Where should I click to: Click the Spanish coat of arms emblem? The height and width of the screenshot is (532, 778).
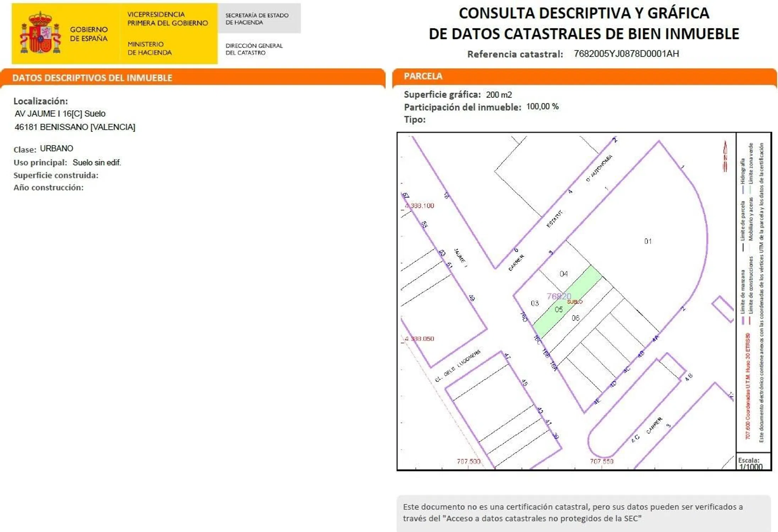tap(40, 33)
